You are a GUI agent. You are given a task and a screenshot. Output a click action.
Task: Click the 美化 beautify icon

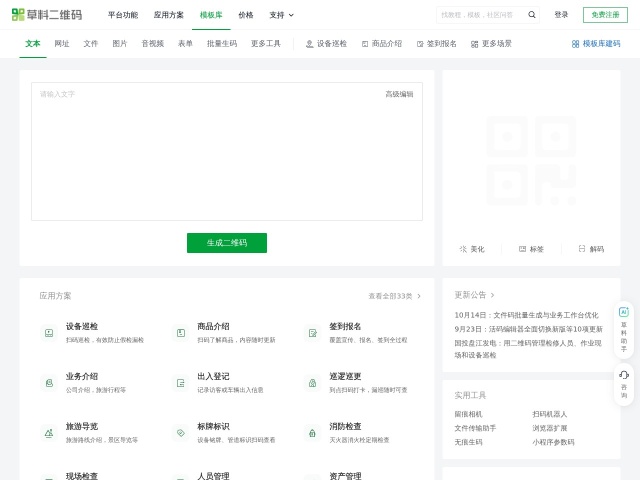click(463, 249)
